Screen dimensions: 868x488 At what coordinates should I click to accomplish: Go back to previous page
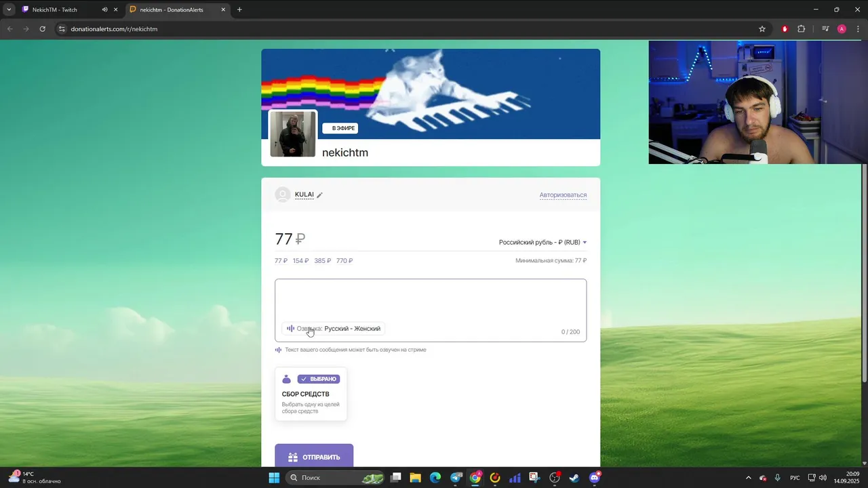(x=9, y=29)
